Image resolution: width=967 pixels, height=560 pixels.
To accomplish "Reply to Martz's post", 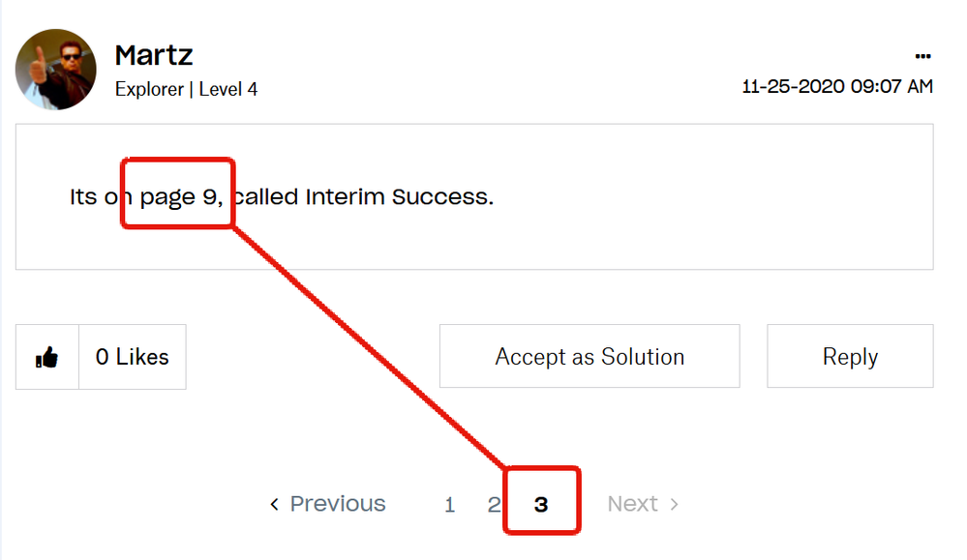I will pyautogui.click(x=850, y=357).
